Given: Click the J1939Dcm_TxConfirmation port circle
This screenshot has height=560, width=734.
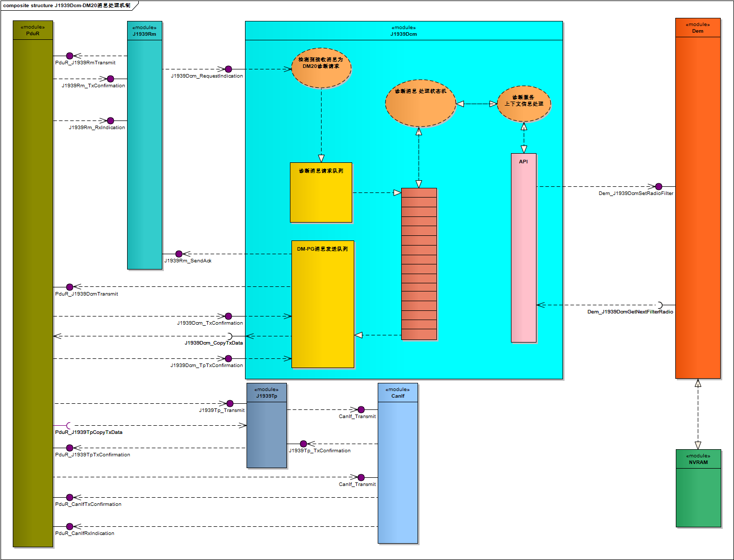Looking at the screenshot, I should tap(228, 316).
